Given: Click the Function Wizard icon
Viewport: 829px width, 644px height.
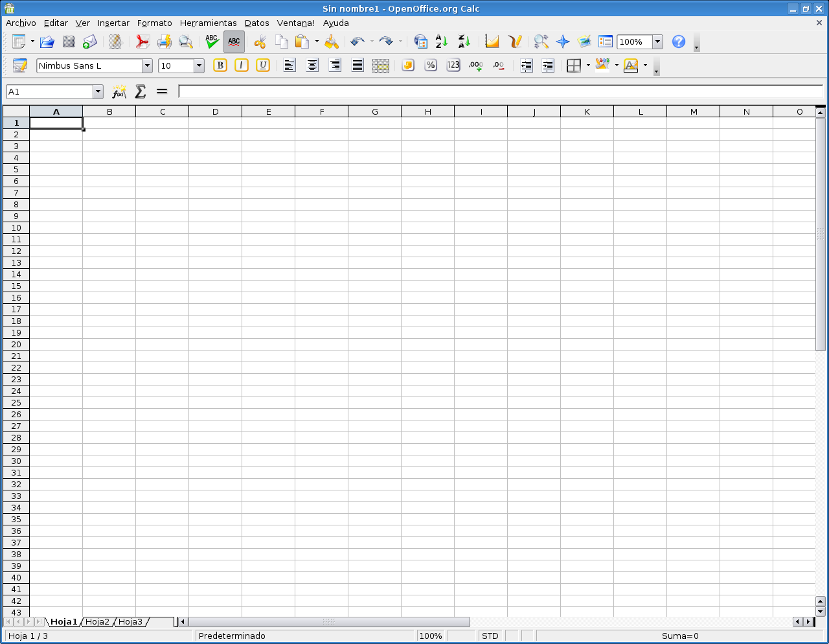Looking at the screenshot, I should tap(119, 92).
